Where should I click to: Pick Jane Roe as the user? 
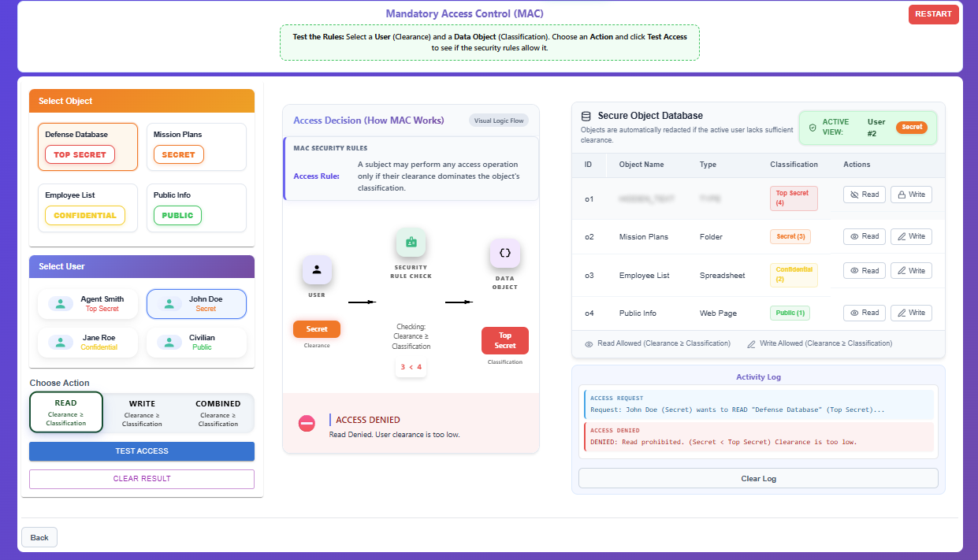87,342
